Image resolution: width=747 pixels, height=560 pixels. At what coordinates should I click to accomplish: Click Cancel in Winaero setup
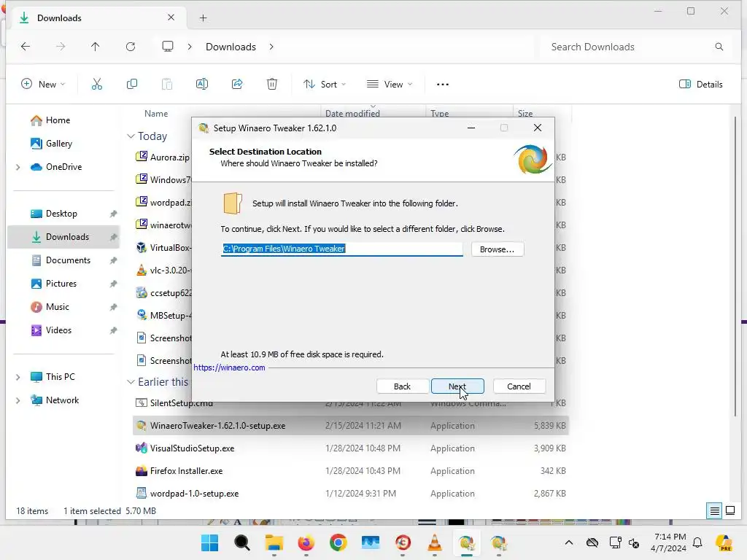(x=519, y=386)
